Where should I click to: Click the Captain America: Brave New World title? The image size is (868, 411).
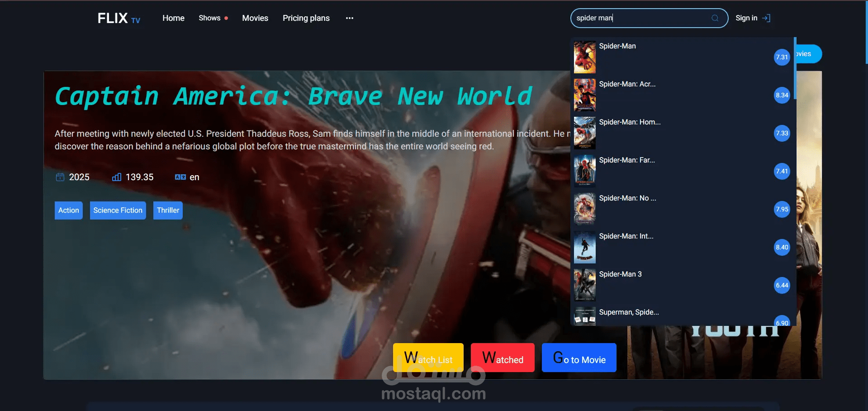(x=294, y=96)
